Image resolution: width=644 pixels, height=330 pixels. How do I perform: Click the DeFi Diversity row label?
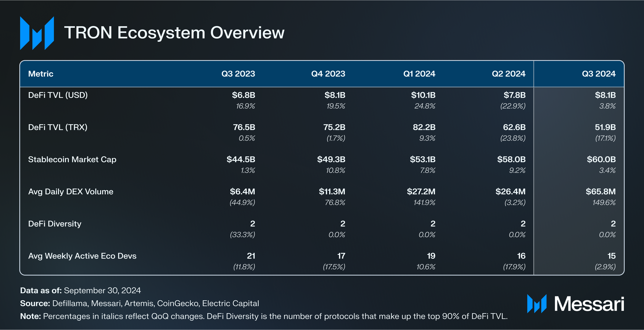(x=55, y=224)
